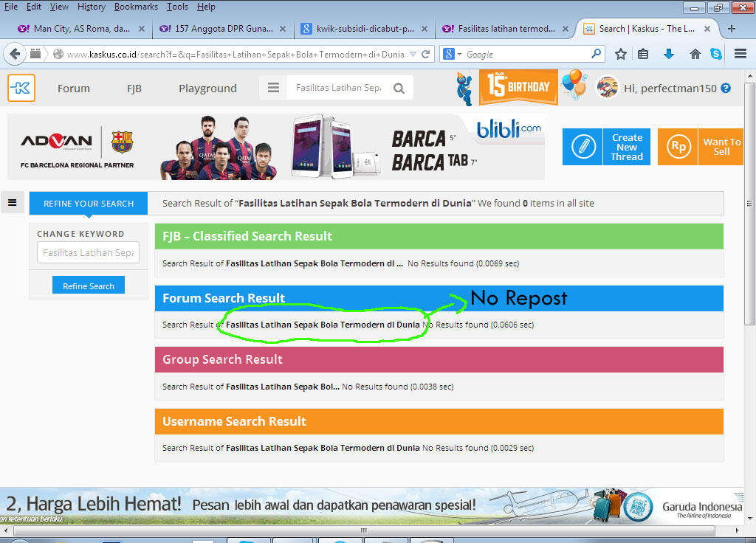
Task: Open the Bookmarks menu
Action: pyautogui.click(x=136, y=7)
